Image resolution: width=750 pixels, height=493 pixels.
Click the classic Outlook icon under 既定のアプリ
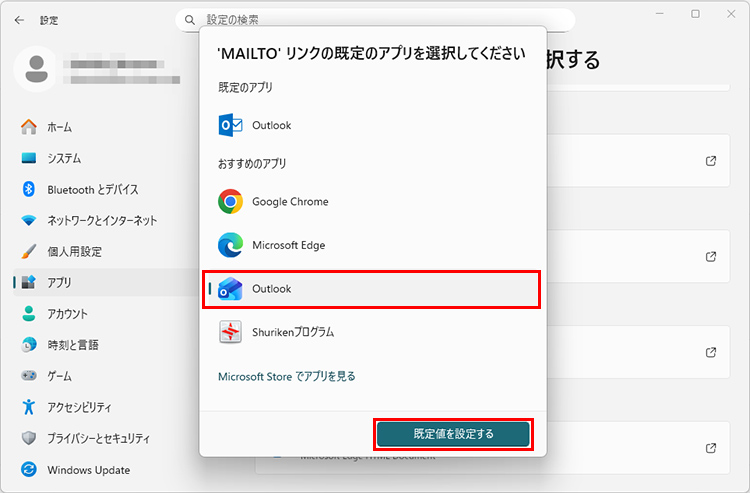coord(230,125)
